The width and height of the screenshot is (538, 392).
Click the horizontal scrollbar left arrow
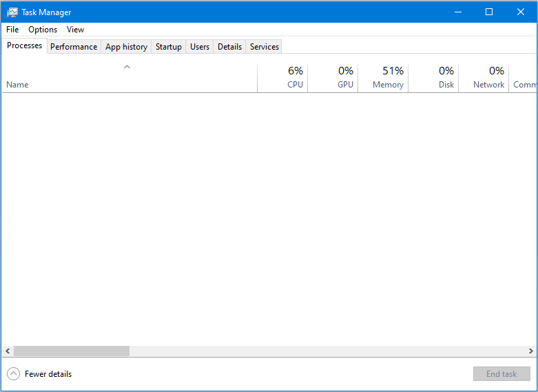8,351
